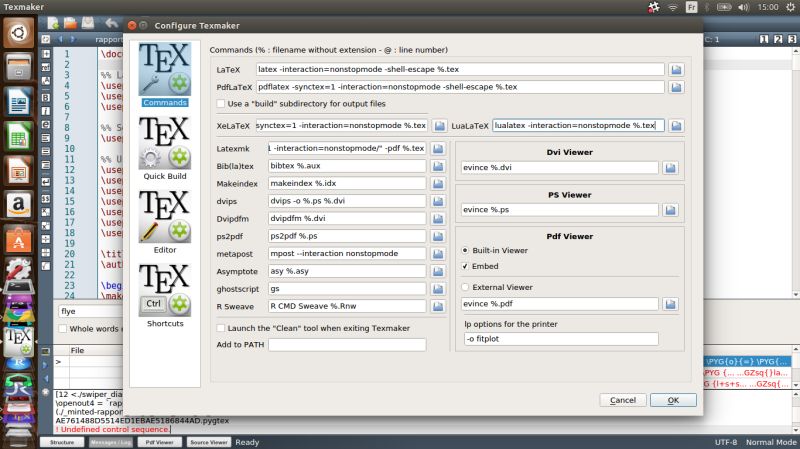Browse for the PdfLaTeX command executable

(x=676, y=87)
